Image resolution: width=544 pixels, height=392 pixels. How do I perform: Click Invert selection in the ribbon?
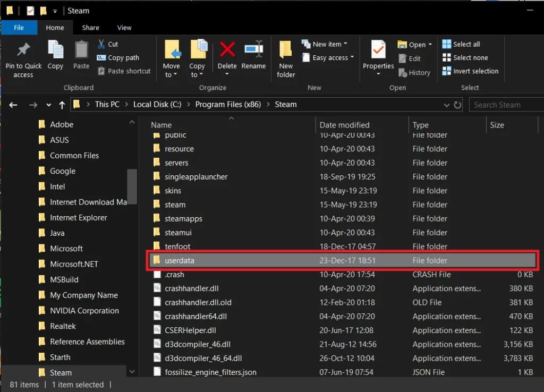471,71
